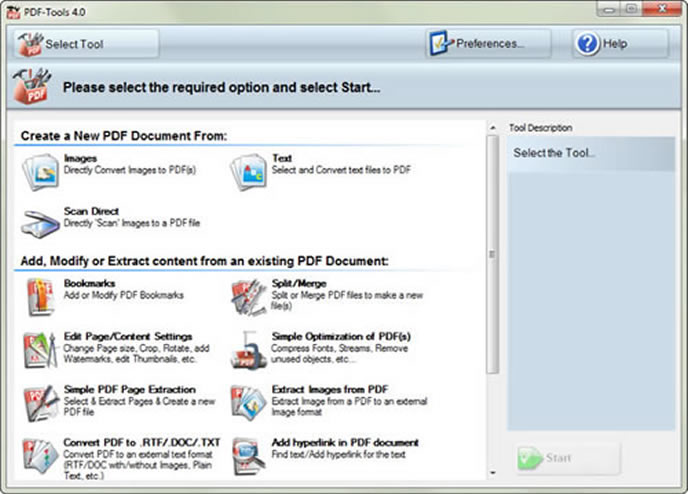The image size is (688, 494).
Task: Minimize the PDF-Tools window
Action: pos(609,9)
